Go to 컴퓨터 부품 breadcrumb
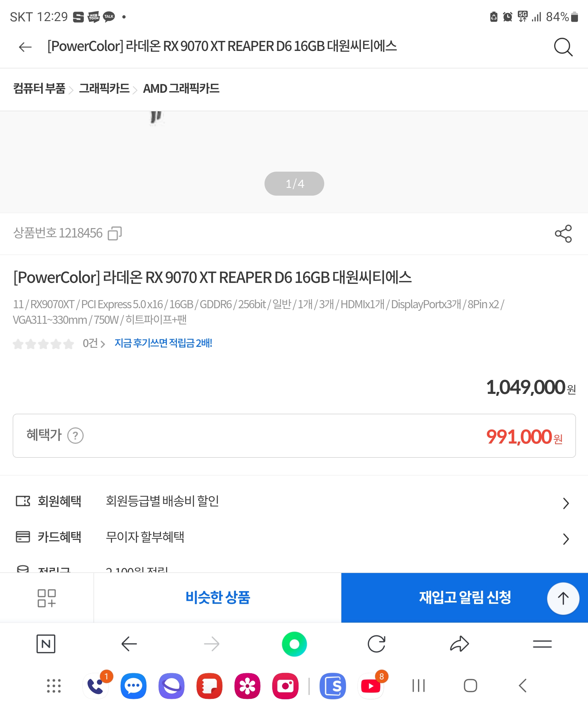 tap(39, 89)
